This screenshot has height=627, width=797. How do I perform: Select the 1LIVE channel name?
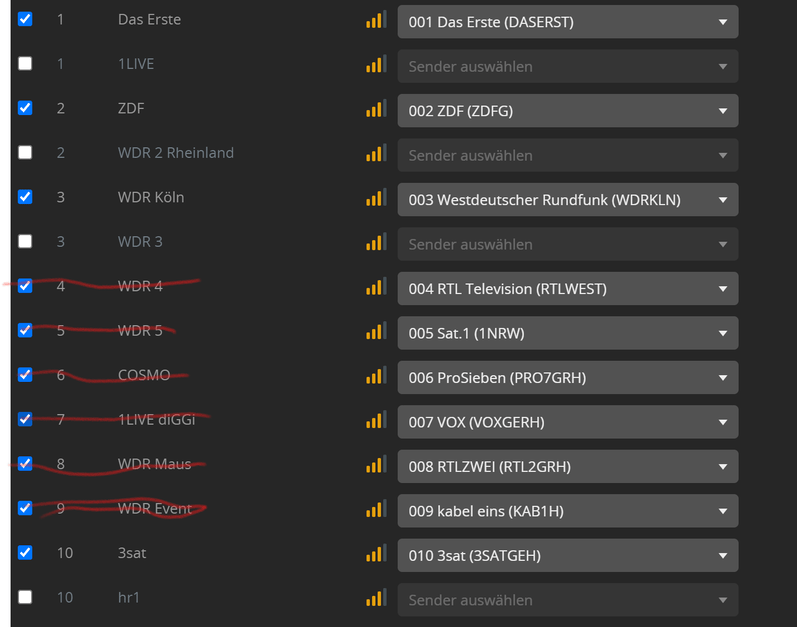pos(136,64)
